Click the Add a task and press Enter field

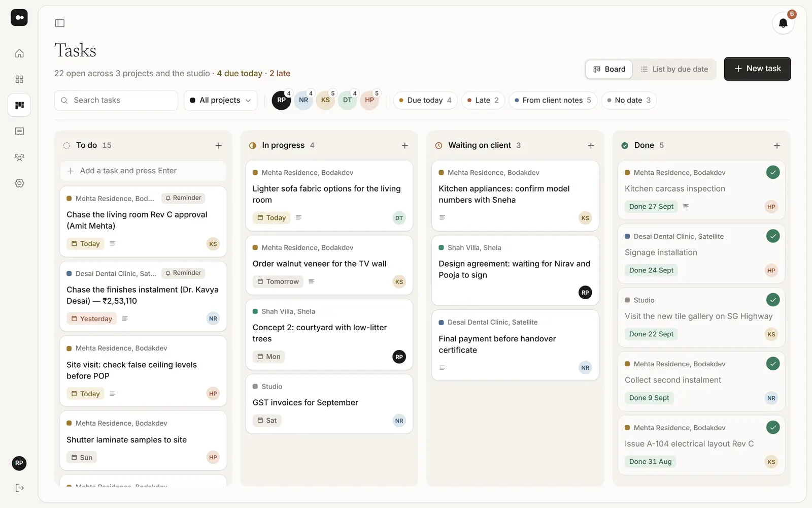[x=143, y=171]
